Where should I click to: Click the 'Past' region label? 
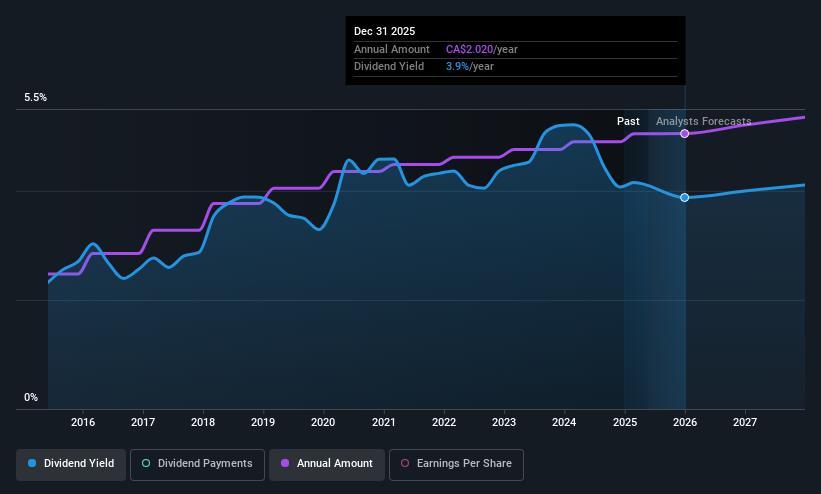click(x=628, y=122)
